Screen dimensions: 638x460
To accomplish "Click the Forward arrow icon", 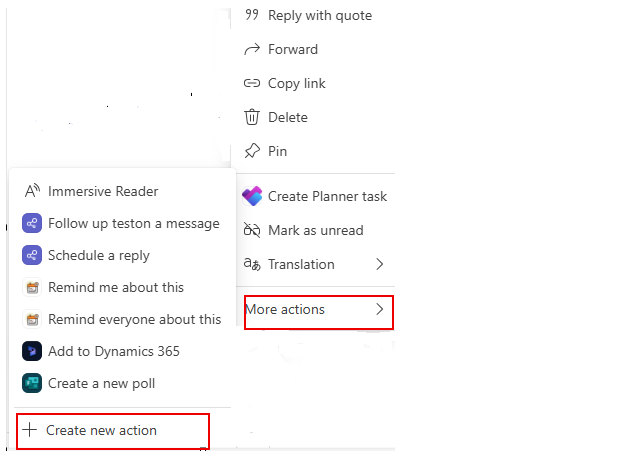I will tap(251, 49).
